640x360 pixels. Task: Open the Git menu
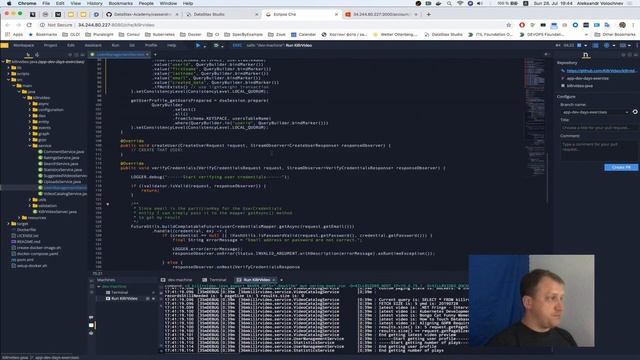(132, 45)
